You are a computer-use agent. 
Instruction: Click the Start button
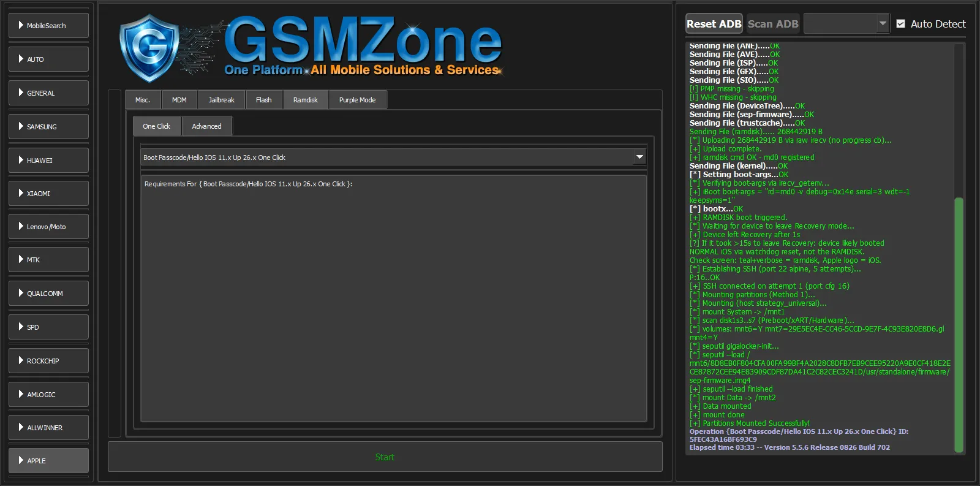pos(385,457)
